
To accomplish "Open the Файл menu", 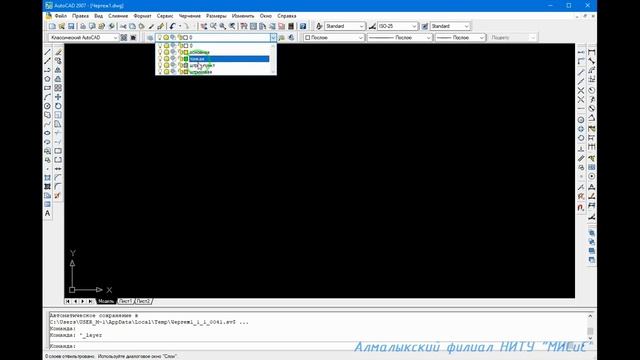I will point(60,16).
